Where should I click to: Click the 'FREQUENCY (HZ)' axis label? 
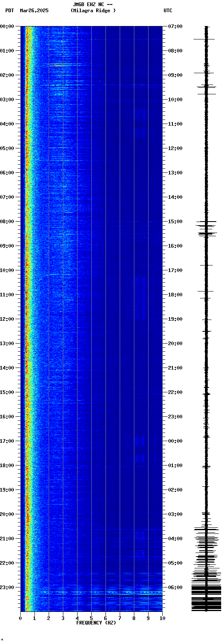96,623
